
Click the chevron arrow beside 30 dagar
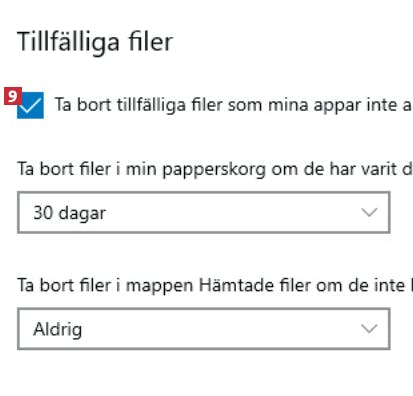(369, 212)
